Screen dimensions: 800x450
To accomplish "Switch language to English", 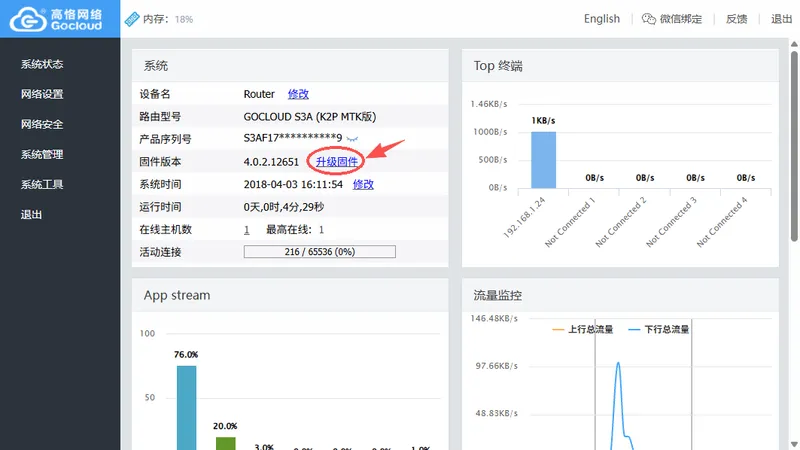I will click(602, 19).
